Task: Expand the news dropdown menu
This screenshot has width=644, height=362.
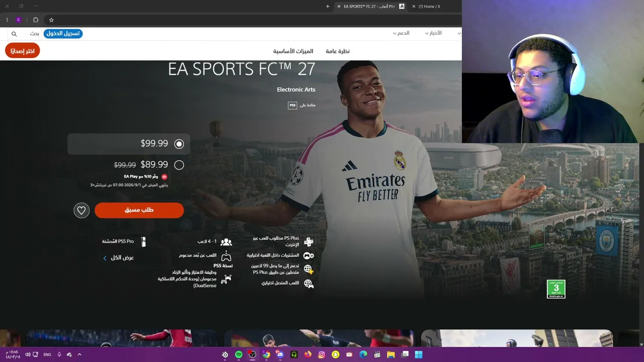Action: click(x=432, y=33)
